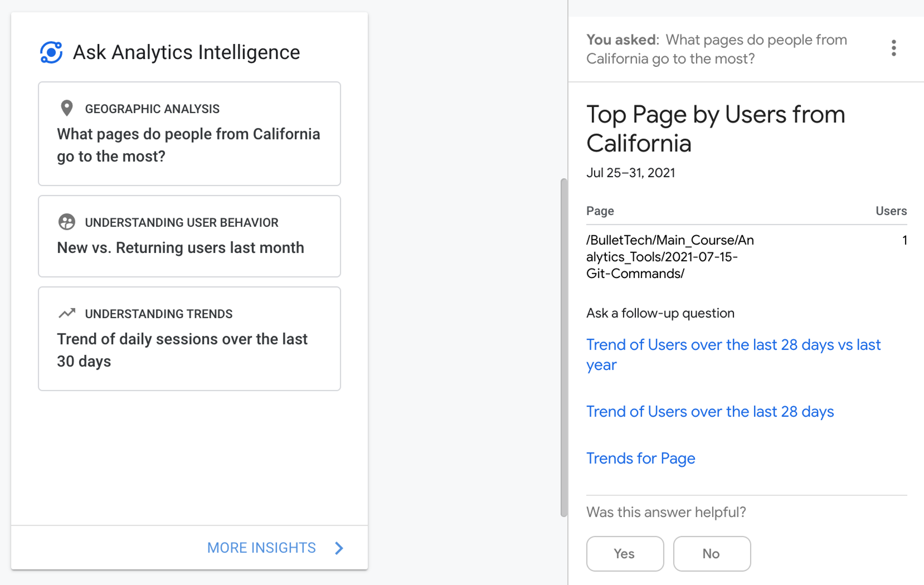Click the UNDERSTANDING USER BEHAVIOR label
924x585 pixels.
point(182,223)
